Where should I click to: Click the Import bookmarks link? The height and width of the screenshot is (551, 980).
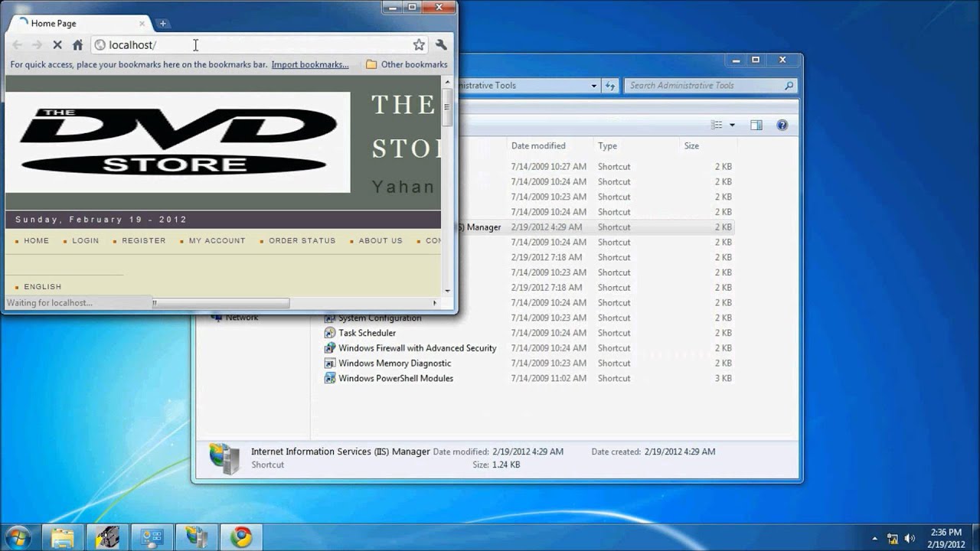[310, 64]
